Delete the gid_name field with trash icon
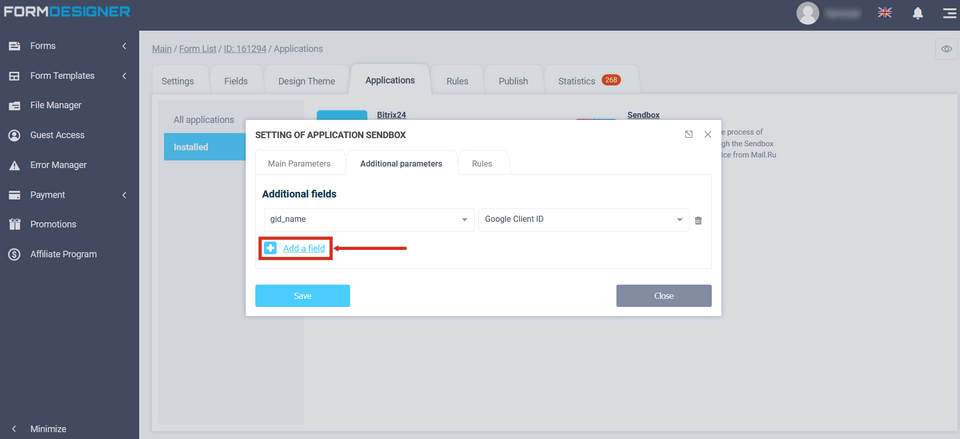This screenshot has width=960, height=439. tap(698, 220)
